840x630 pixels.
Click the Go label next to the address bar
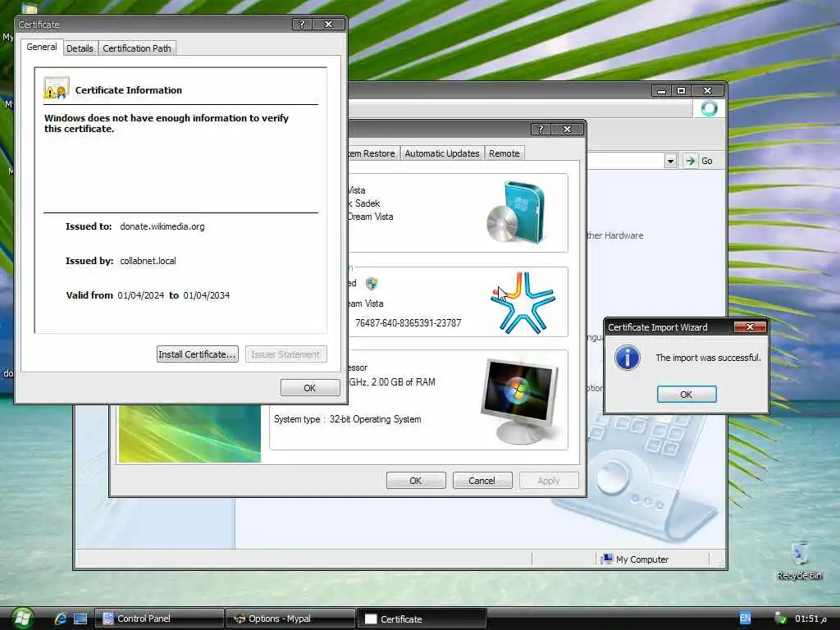(706, 161)
